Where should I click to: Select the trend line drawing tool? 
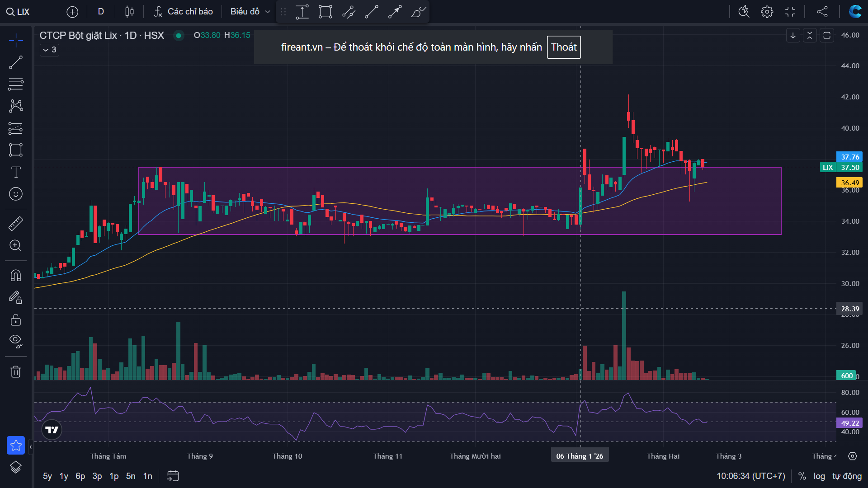click(x=16, y=62)
